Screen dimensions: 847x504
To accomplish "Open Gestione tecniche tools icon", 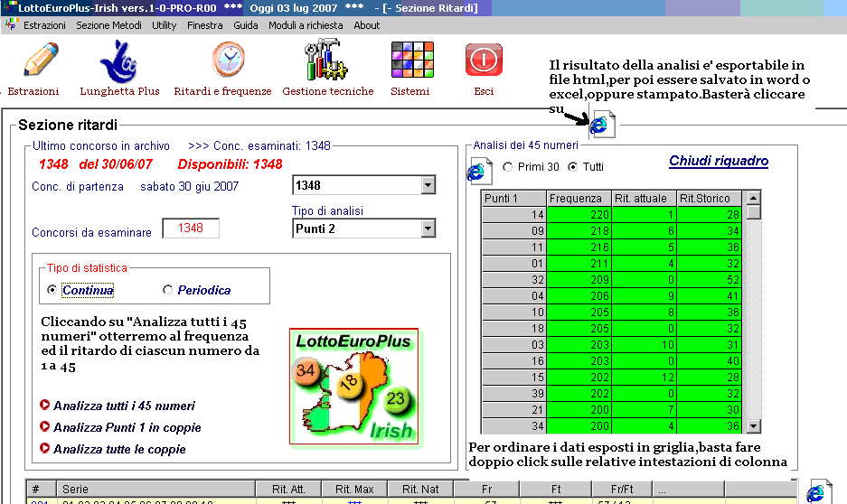I will [325, 60].
